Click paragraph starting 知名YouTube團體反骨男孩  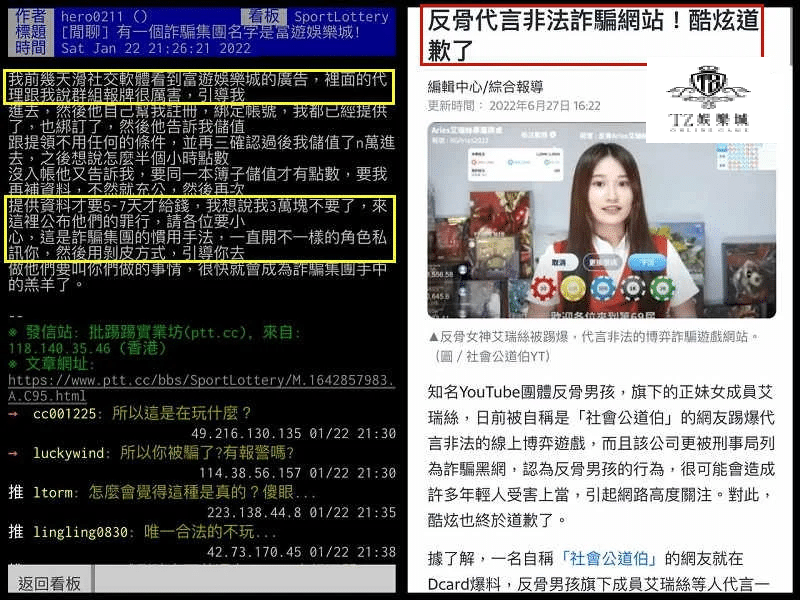pyautogui.click(x=601, y=456)
